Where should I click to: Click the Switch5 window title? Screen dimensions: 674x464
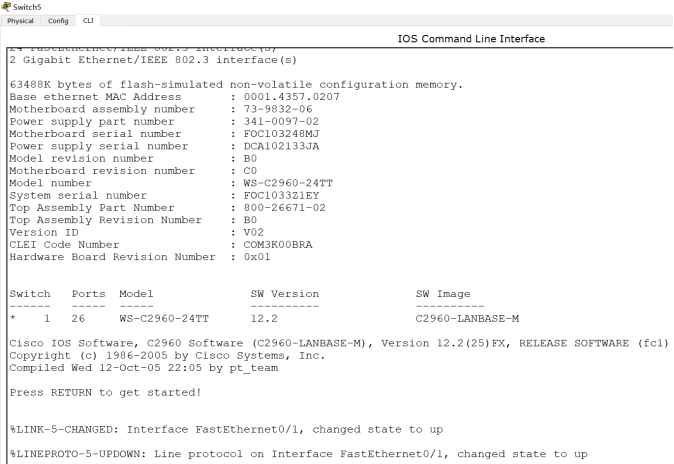[x=27, y=7]
